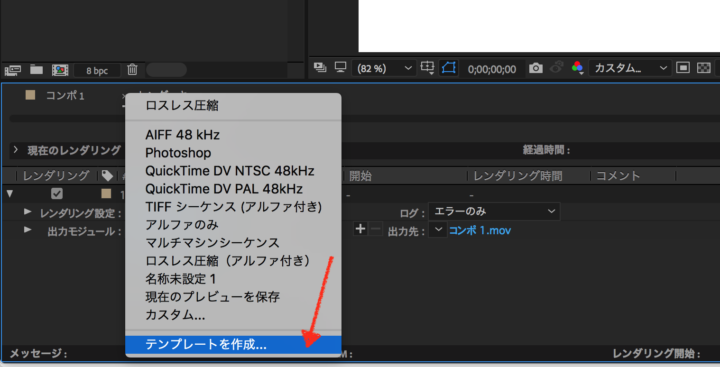Open the (82 %) magnification dropdown
This screenshot has height=367, width=720.
384,68
